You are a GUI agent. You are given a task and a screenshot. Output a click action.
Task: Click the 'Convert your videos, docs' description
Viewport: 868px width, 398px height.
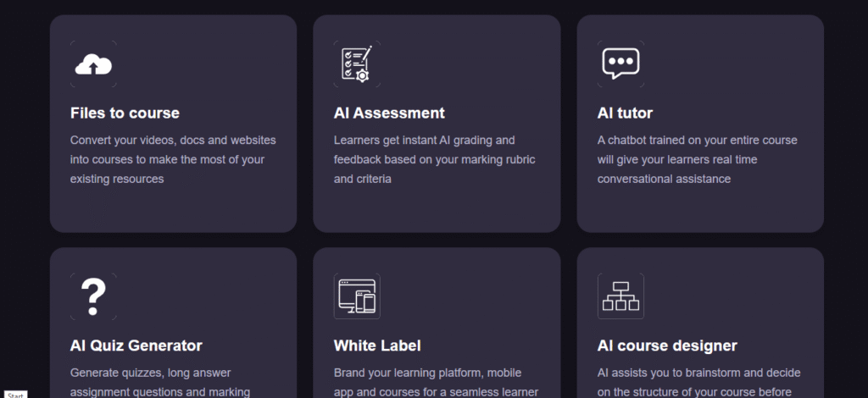pyautogui.click(x=173, y=159)
